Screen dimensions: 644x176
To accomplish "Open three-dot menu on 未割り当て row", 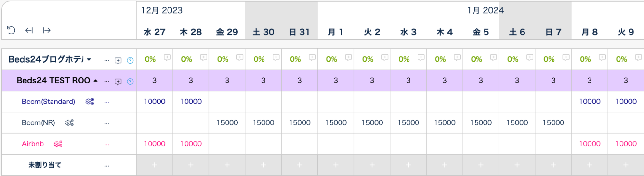I will pyautogui.click(x=107, y=166).
